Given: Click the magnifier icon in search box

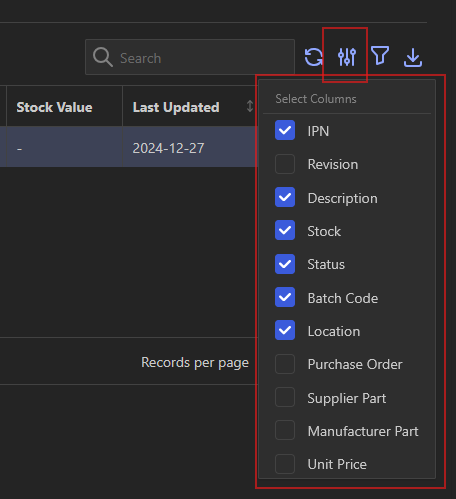Looking at the screenshot, I should [x=103, y=57].
